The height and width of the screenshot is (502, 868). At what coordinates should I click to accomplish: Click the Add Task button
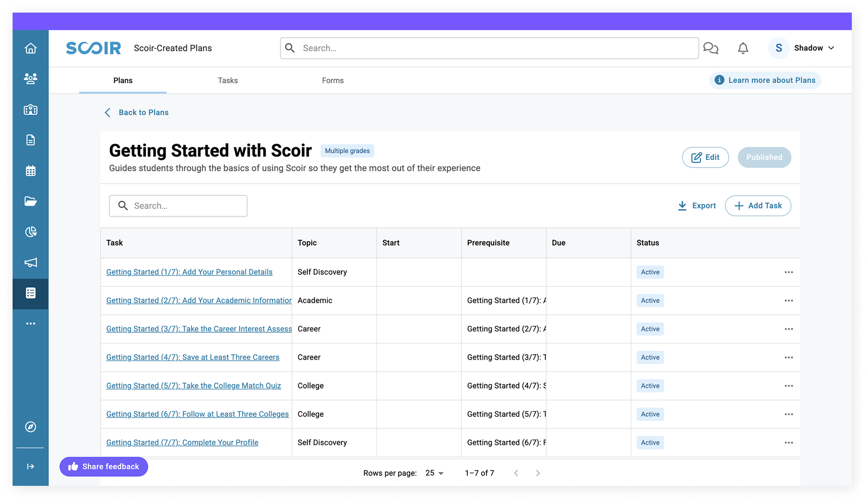[x=758, y=206]
